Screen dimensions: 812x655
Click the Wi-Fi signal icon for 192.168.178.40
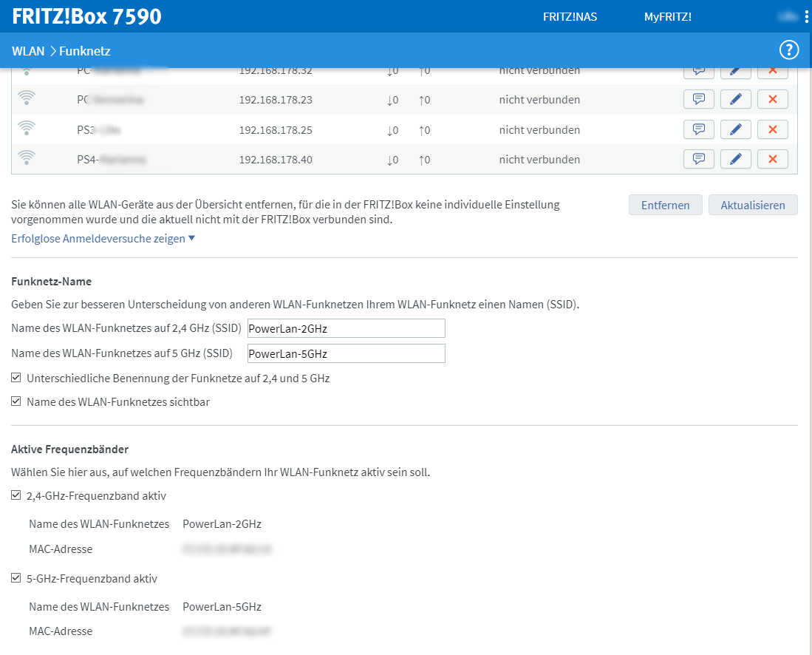27,157
